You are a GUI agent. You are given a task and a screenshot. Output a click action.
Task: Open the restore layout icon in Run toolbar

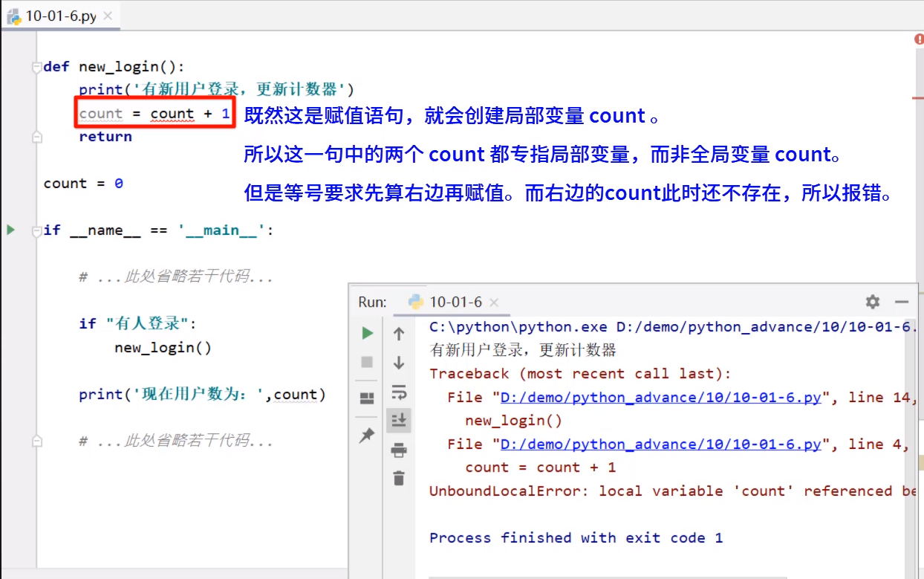(x=367, y=398)
